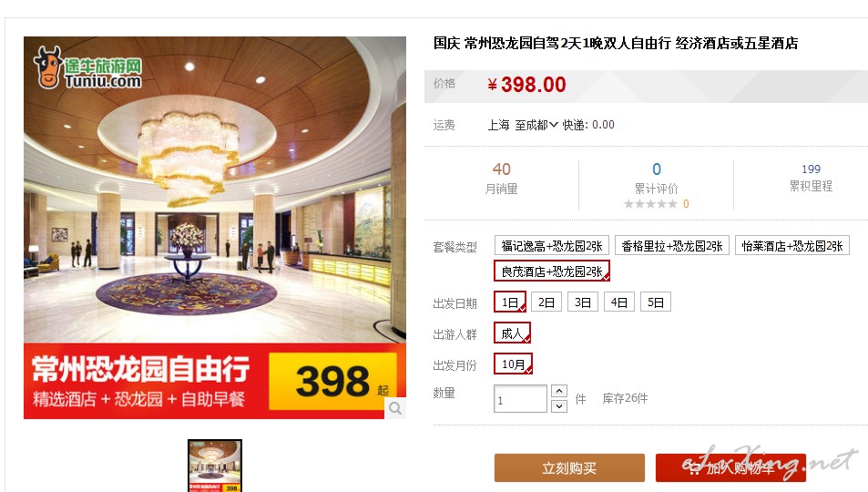This screenshot has width=868, height=492.
Task: Select the 成人 traveler group
Action: click(x=512, y=333)
